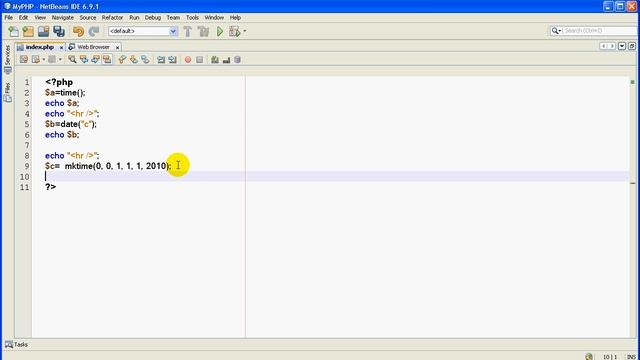Open the Debug menu
This screenshot has height=360, width=640.
(153, 18)
